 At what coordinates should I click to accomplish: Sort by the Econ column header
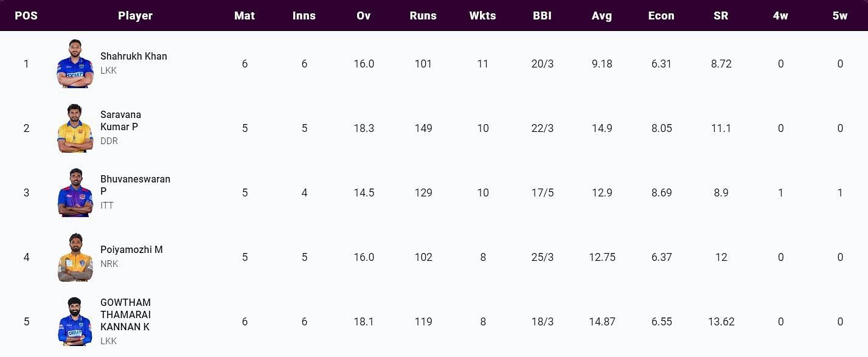tap(661, 16)
